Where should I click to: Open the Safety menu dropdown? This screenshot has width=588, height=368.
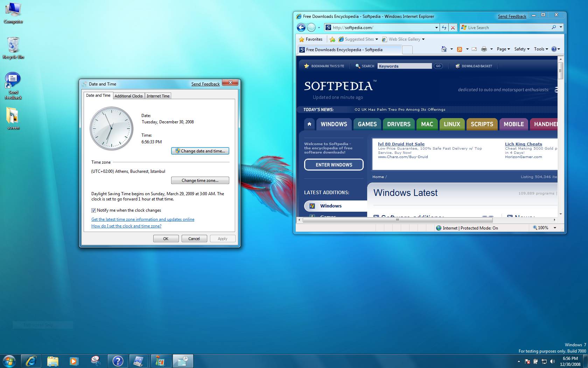pos(521,49)
